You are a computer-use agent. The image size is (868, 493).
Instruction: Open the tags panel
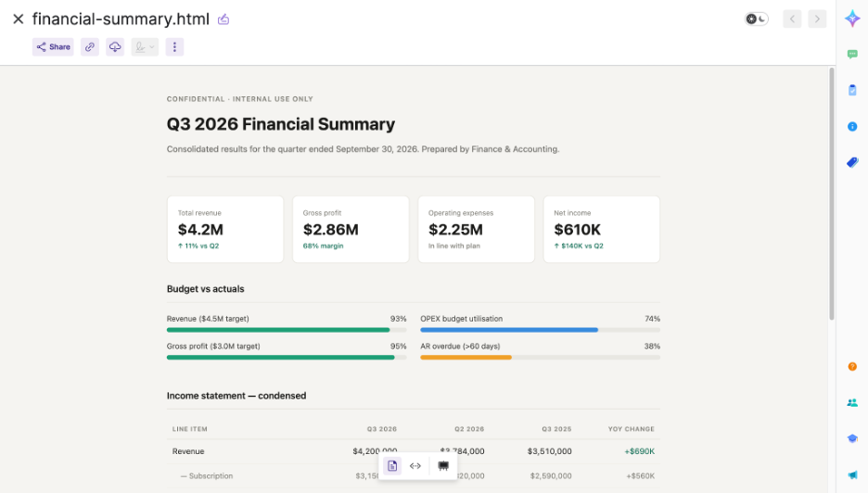[x=852, y=163]
